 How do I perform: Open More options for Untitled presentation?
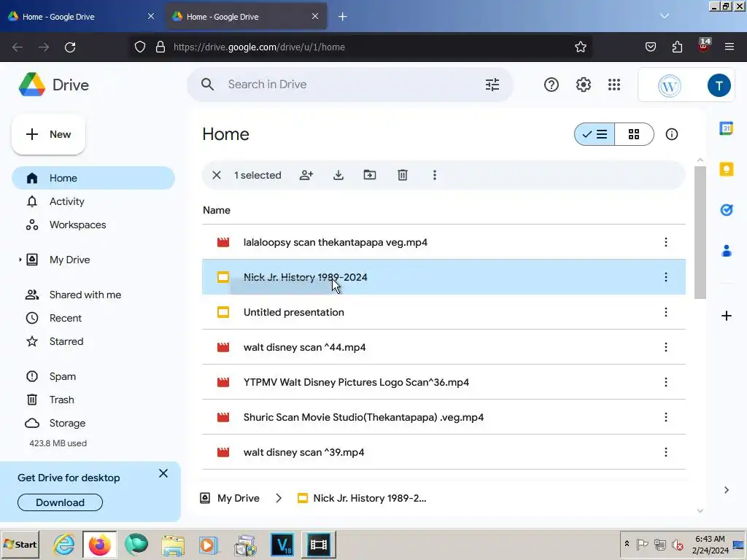tap(665, 312)
